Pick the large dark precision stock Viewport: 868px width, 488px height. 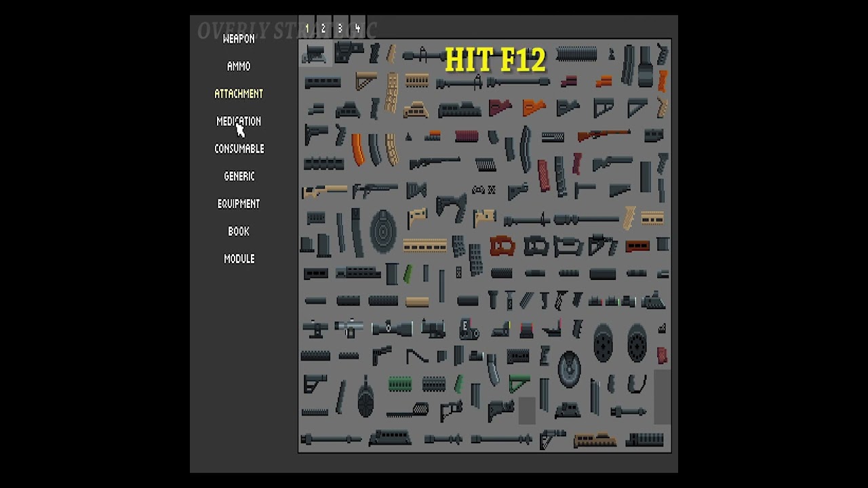click(451, 207)
